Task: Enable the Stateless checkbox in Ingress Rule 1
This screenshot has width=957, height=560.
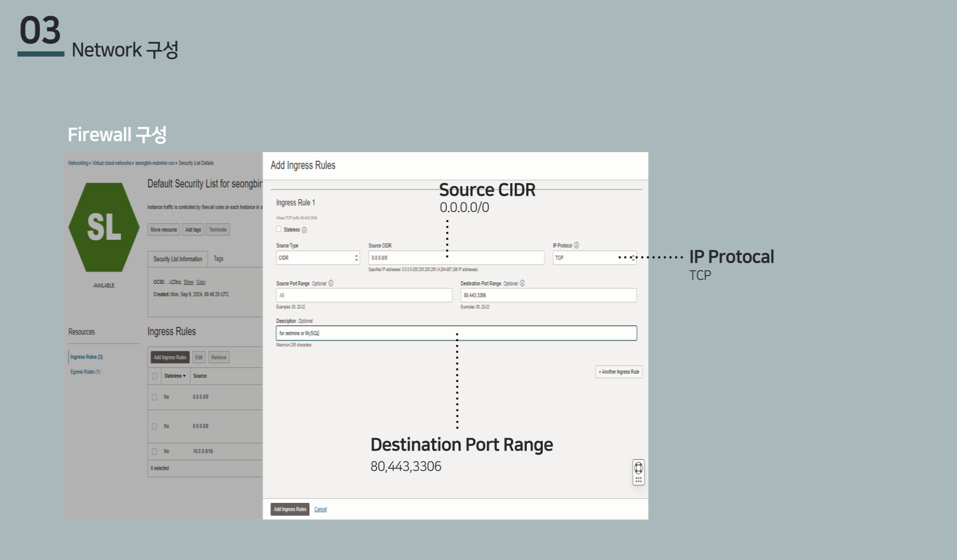Action: coord(279,229)
